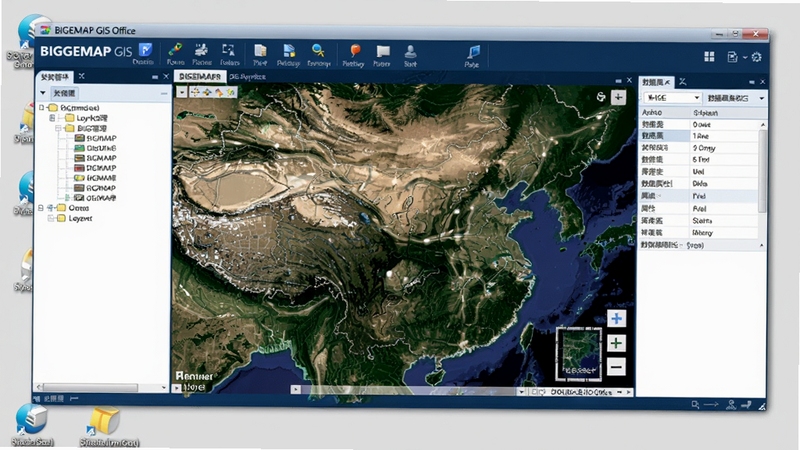Select the left layer panel tab
Image resolution: width=800 pixels, height=450 pixels.
point(55,77)
